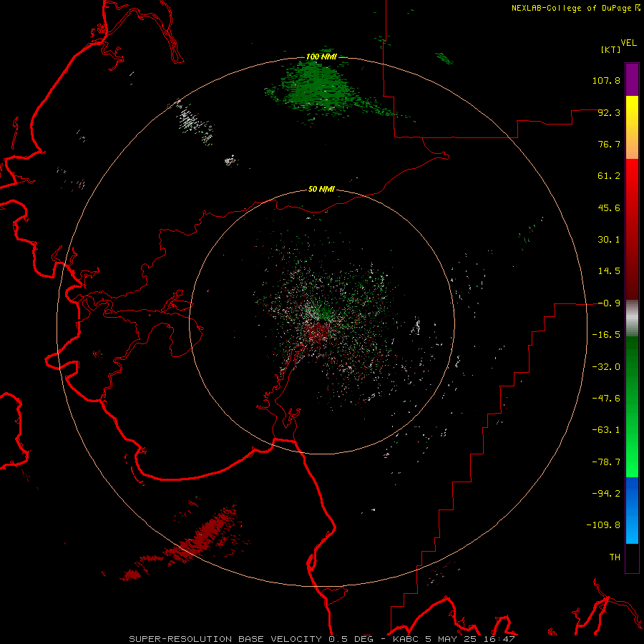Click the 61.2 velocity scale value
This screenshot has width=644, height=644.
609,176
